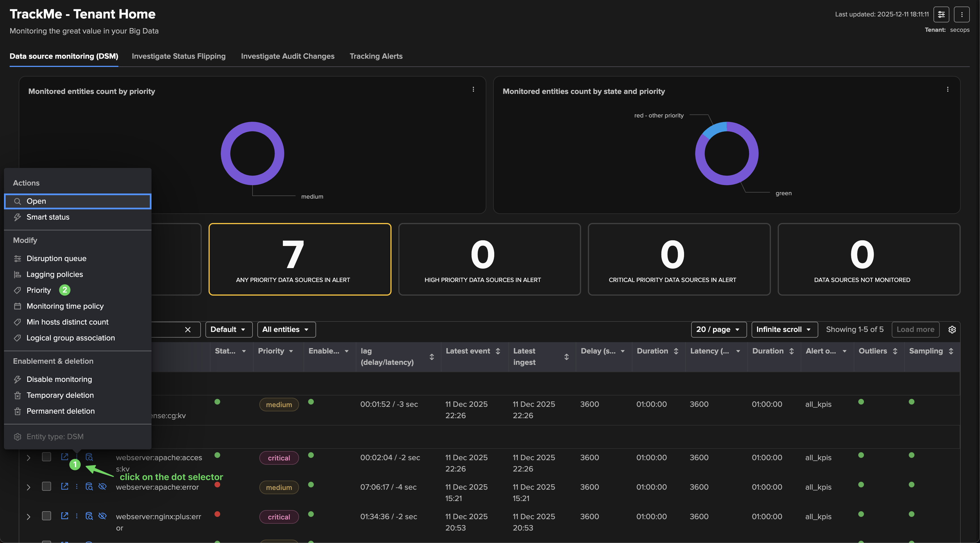Open webserver:apache:error entity in new window icon

pyautogui.click(x=65, y=486)
